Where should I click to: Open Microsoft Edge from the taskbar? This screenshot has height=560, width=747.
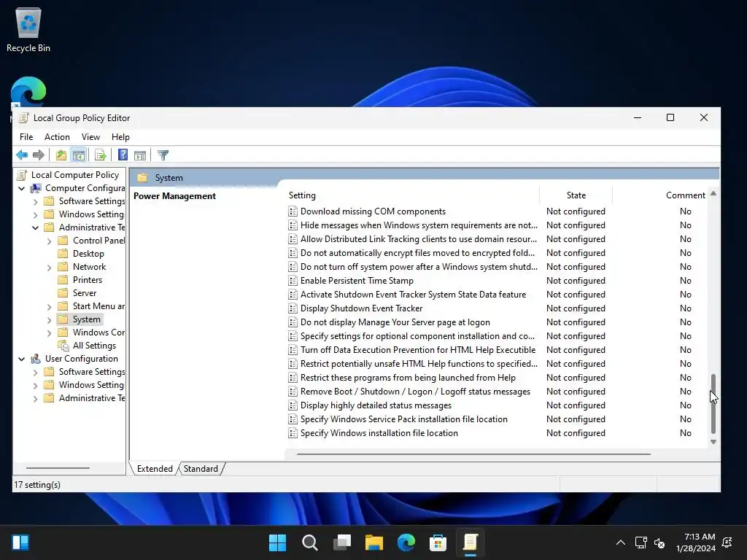point(406,542)
